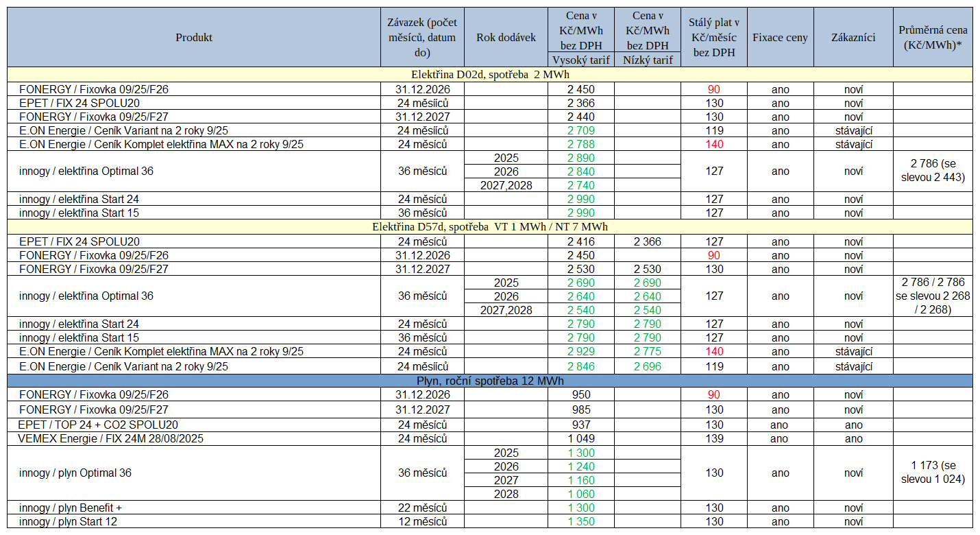Viewport: 980px width, 535px height.
Task: Click the 'Stálý plat v Kč/měsíc bez DPH' header
Action: 714,38
